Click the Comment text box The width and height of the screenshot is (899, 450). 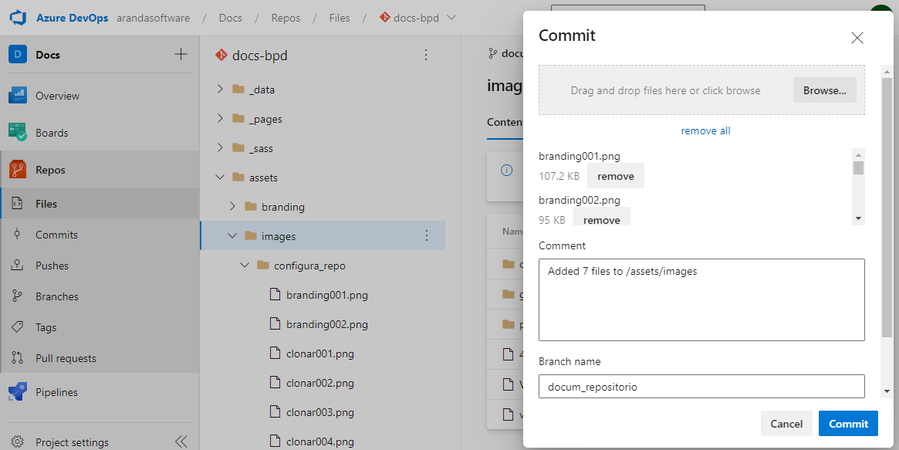pos(701,300)
